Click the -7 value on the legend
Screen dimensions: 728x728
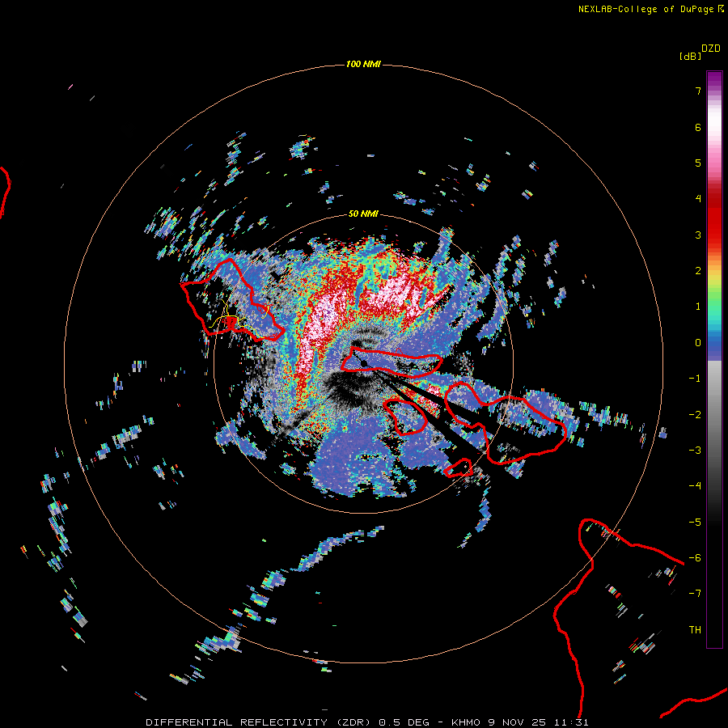click(x=695, y=594)
